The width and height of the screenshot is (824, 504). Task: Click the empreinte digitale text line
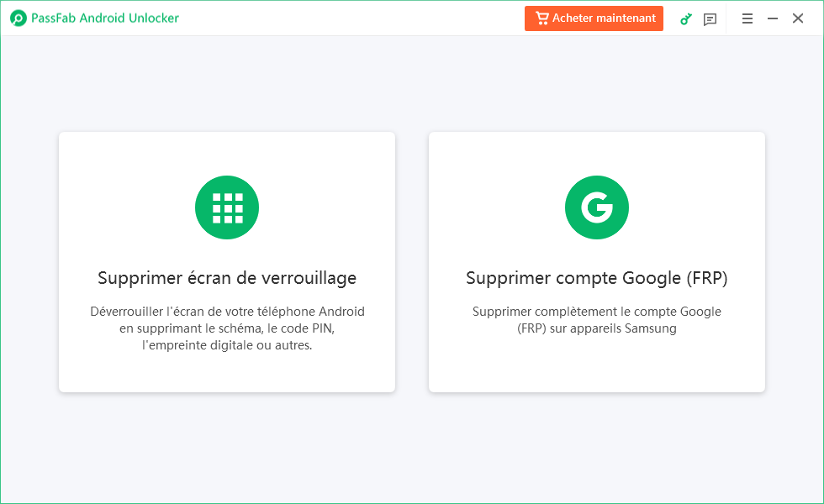pos(227,345)
